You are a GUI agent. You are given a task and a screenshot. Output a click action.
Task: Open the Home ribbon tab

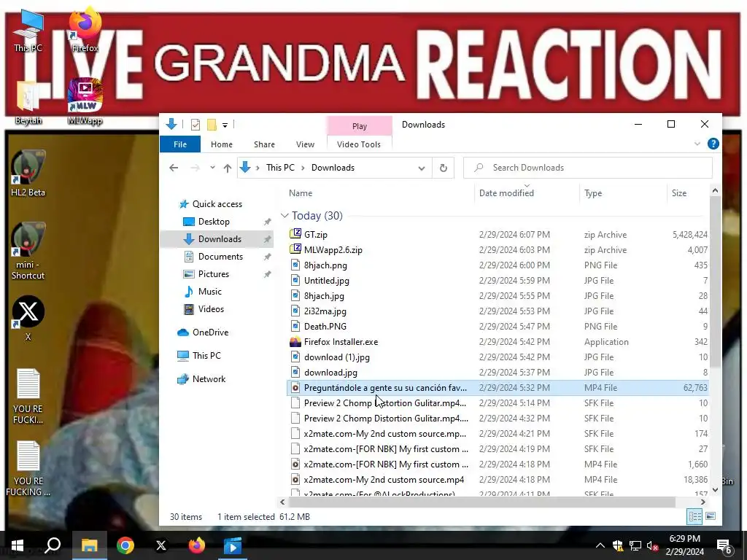(x=222, y=144)
